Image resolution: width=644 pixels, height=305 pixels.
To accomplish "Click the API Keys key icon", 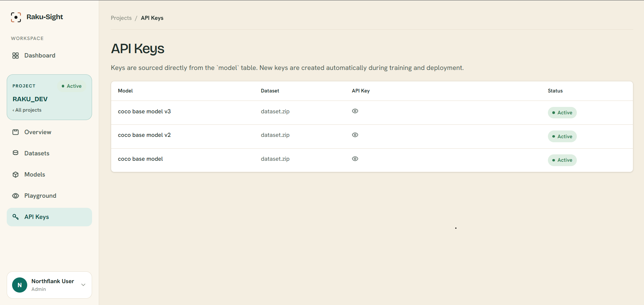I will 15,217.
